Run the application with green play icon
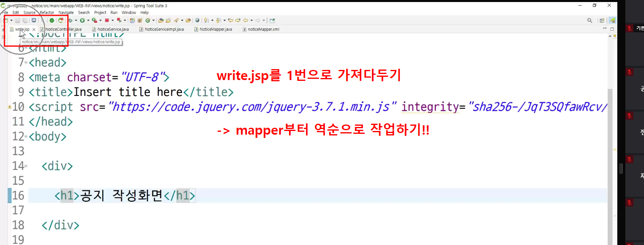The height and width of the screenshot is (245, 644). click(x=82, y=20)
